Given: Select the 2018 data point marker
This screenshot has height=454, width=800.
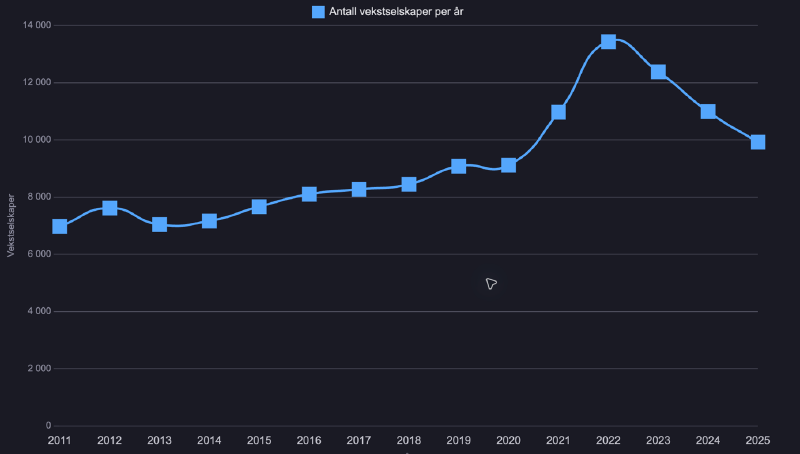Looking at the screenshot, I should pyautogui.click(x=409, y=184).
